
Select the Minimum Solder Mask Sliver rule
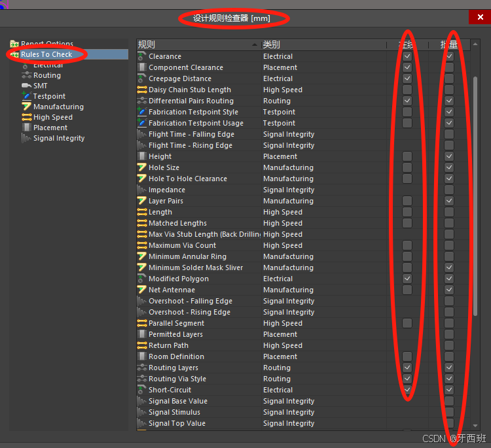pyautogui.click(x=303, y=267)
